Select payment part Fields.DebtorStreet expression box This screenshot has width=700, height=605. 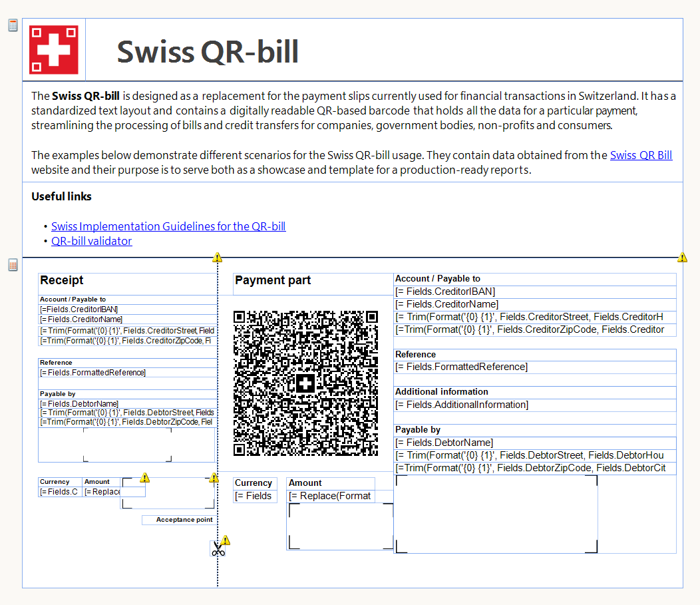pos(535,455)
